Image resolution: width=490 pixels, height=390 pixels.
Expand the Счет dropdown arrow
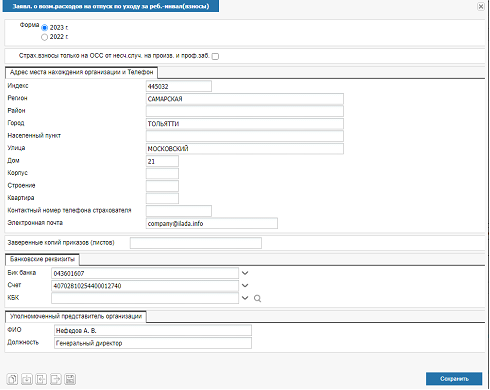click(245, 286)
